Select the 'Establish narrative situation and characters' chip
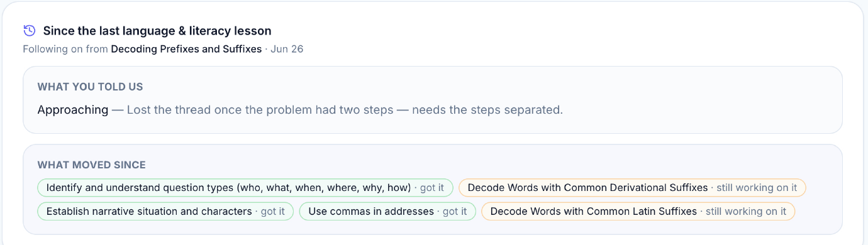Screen dimensions: 868x245 [x=165, y=212]
